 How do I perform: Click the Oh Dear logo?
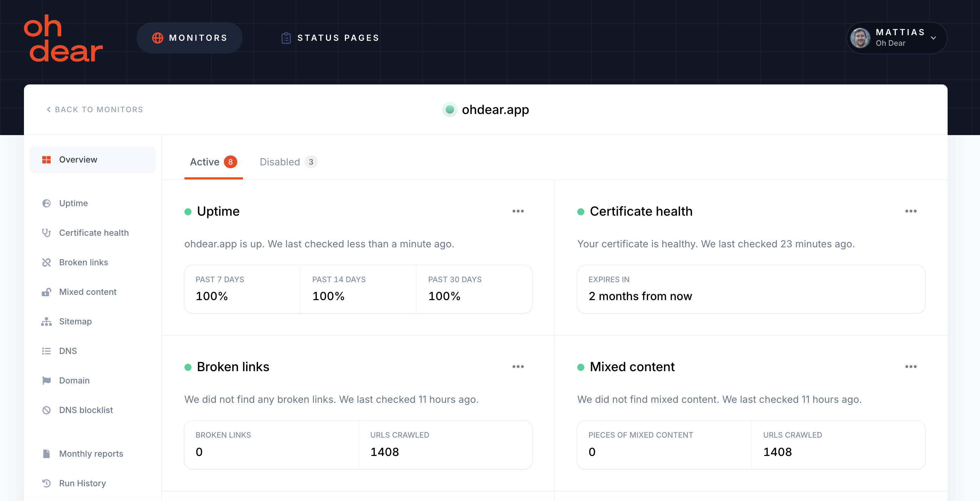tap(63, 38)
